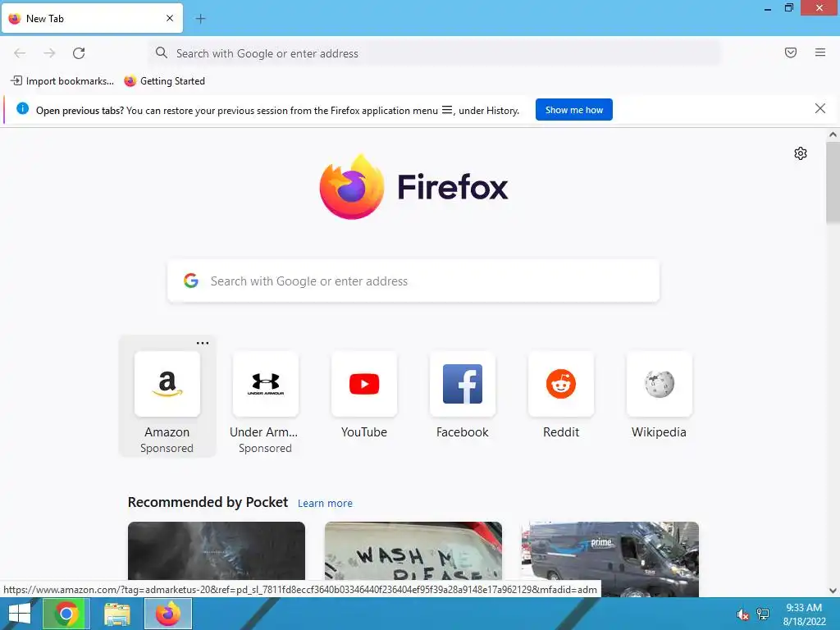Image resolution: width=840 pixels, height=630 pixels.
Task: Open the Amazon sponsored shortcut tile
Action: point(167,396)
